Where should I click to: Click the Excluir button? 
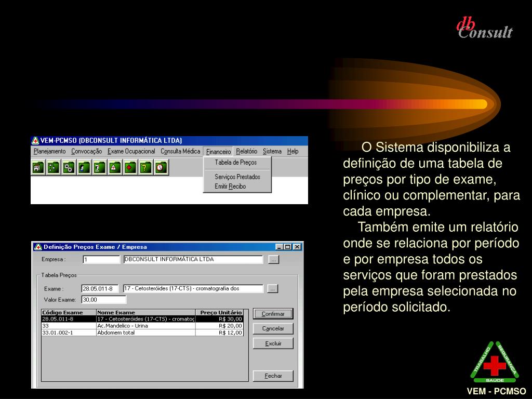tap(273, 343)
